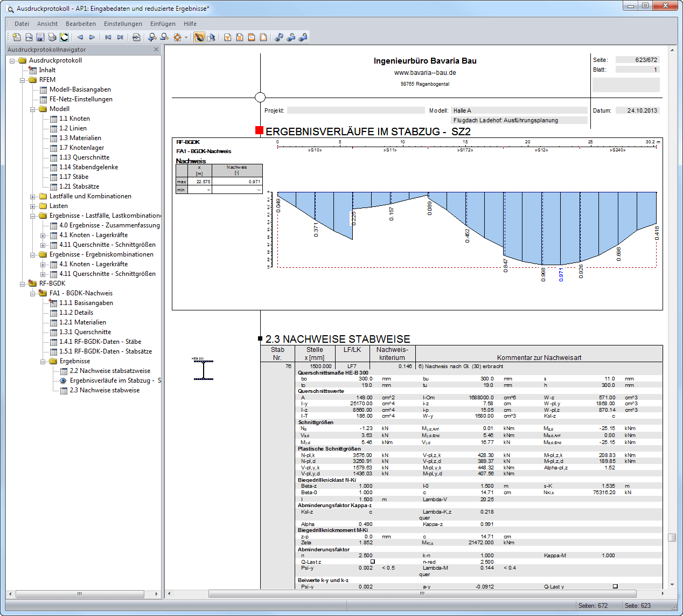The height and width of the screenshot is (616, 683).
Task: Select 1.1 Knoten tree item
Action: pos(74,119)
